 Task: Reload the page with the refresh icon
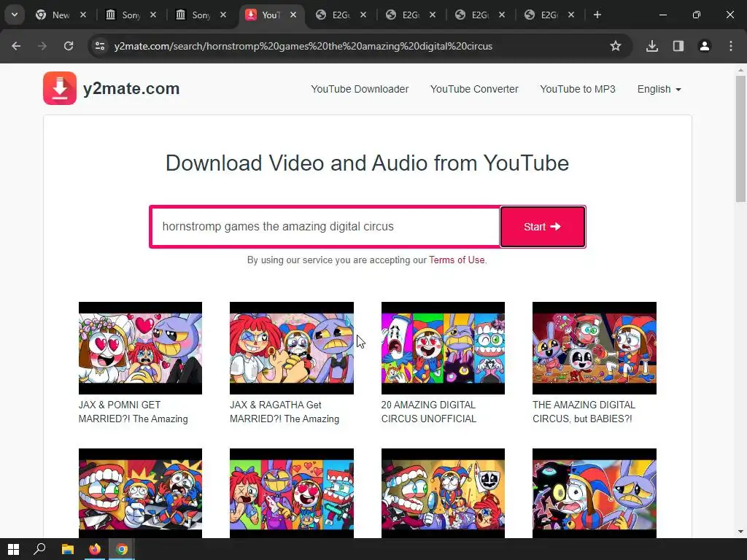(x=69, y=46)
